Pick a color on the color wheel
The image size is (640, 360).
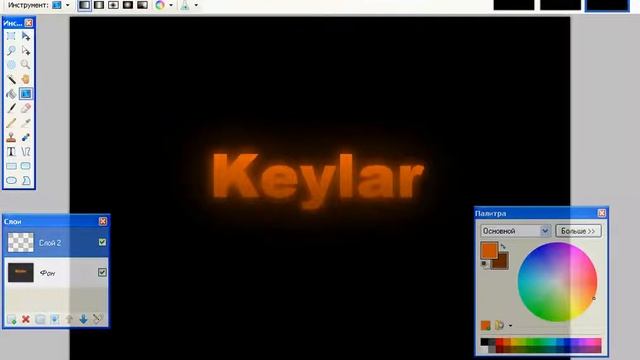pos(557,282)
